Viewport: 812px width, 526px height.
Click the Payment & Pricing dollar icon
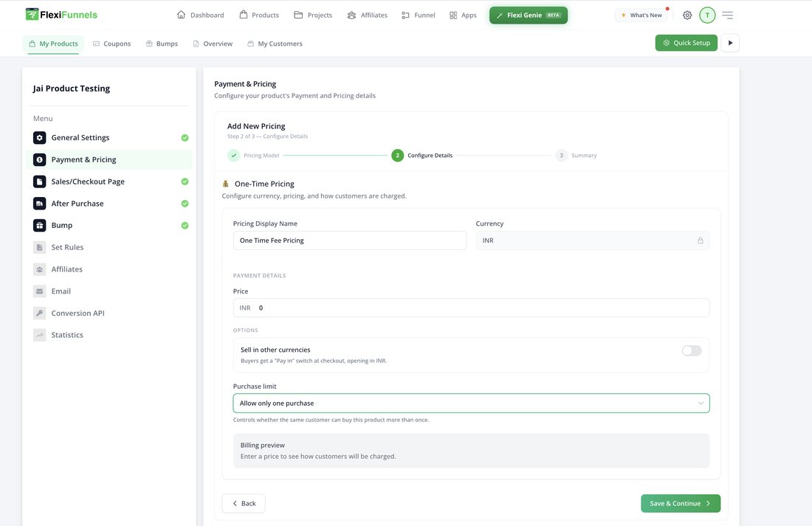pos(39,159)
